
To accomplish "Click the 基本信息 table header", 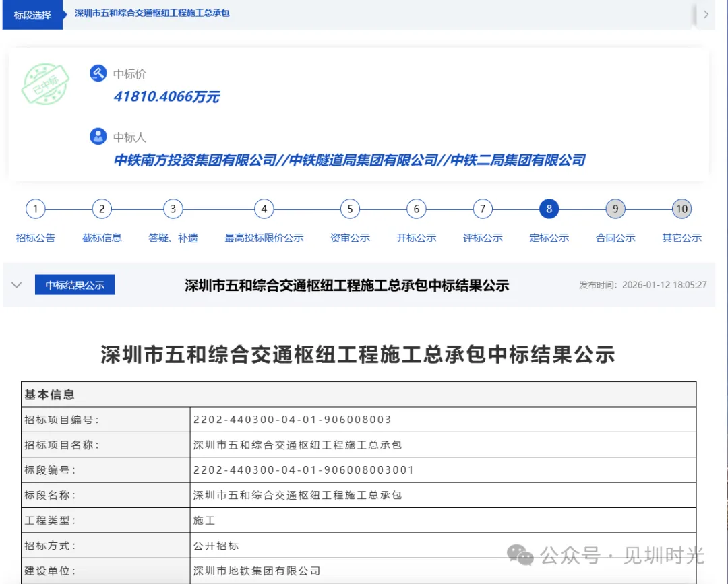I will point(359,394).
